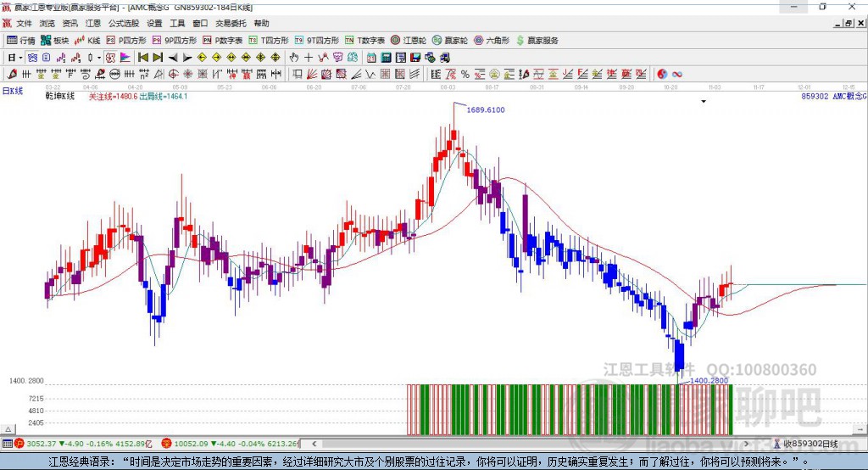
Task: Open the 公式选股 menu
Action: (123, 23)
